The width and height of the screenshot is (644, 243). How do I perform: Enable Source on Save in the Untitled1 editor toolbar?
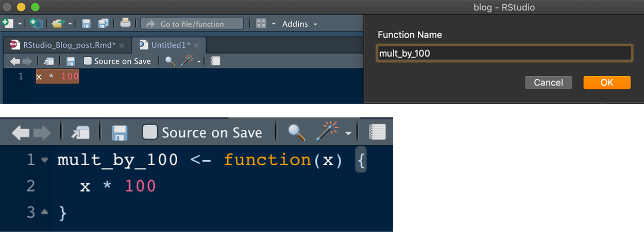(x=88, y=61)
